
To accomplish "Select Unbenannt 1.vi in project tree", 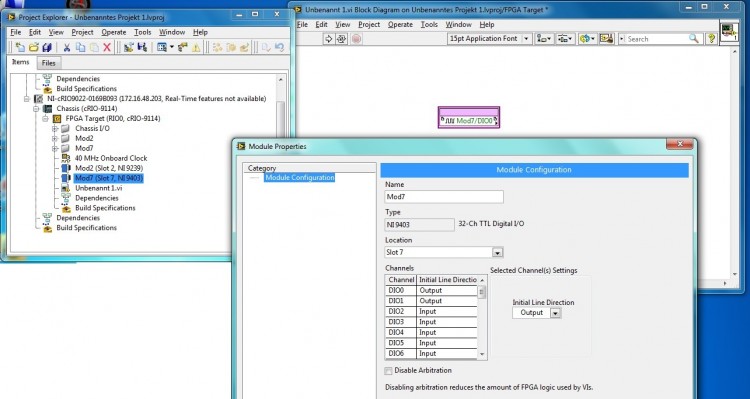I will pyautogui.click(x=99, y=188).
